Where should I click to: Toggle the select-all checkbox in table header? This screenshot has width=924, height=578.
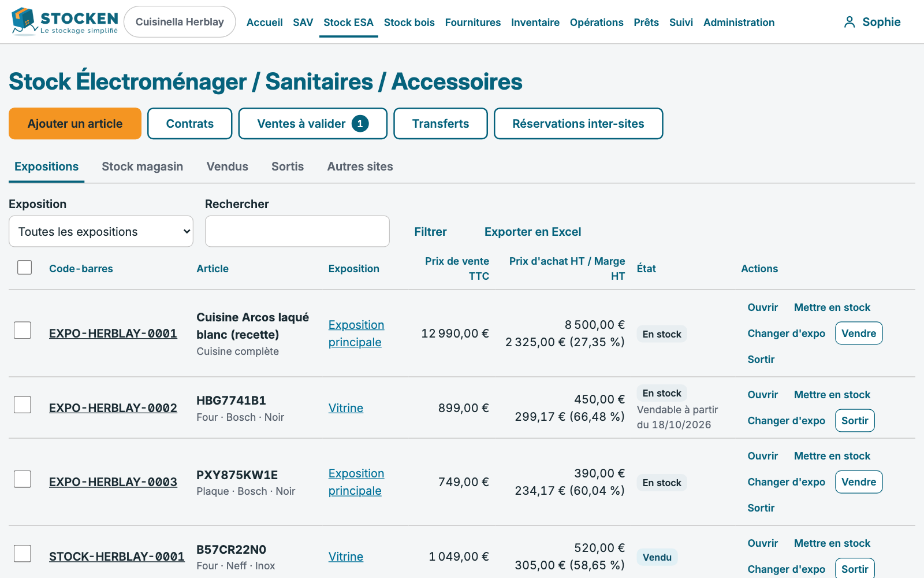tap(25, 267)
